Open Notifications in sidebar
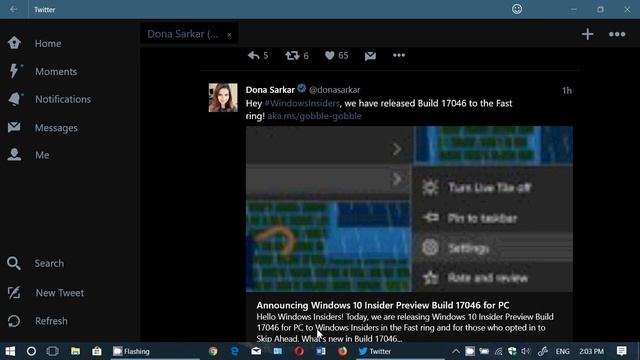Viewport: 640px width, 360px height. coord(63,99)
